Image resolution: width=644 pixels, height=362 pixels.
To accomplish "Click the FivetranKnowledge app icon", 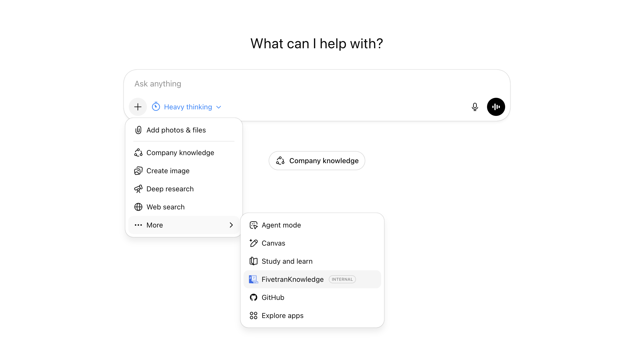I will tap(253, 279).
